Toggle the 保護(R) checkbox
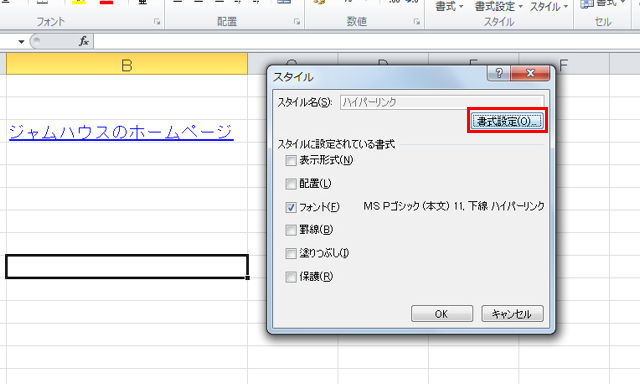The width and height of the screenshot is (640, 384). pyautogui.click(x=291, y=277)
